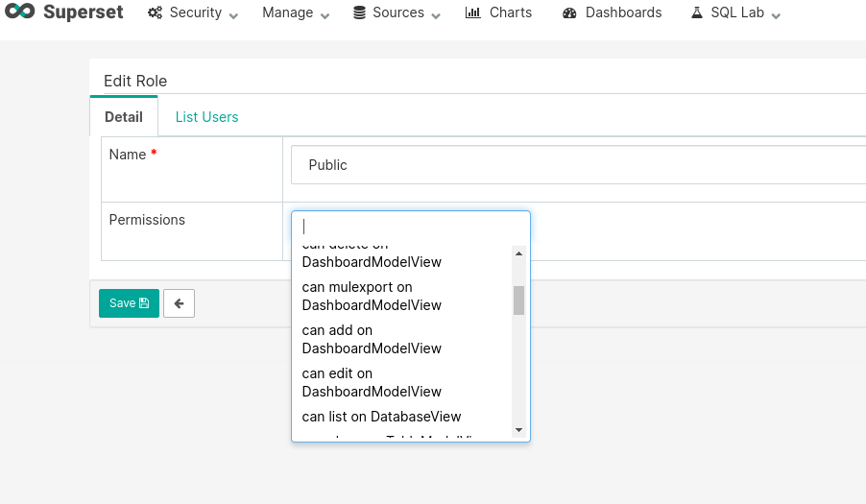Viewport: 866px width, 504px height.
Task: Expand the Manage menu chevron
Action: tap(325, 15)
